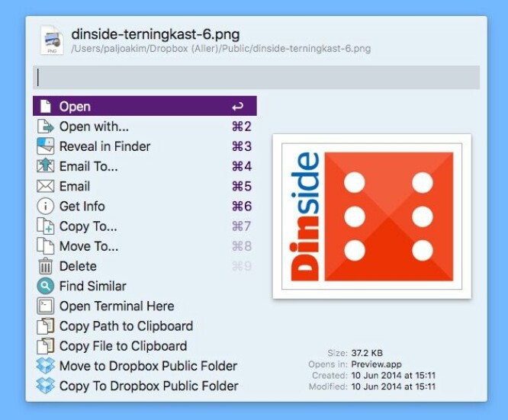Click the ⌘5 shortcut hint
Screen dimensions: 508x420
click(242, 186)
